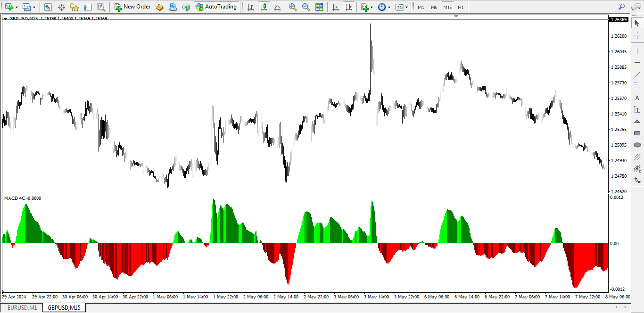Image resolution: width=644 pixels, height=313 pixels.
Task: Zoom in on the price chart
Action: (x=292, y=7)
